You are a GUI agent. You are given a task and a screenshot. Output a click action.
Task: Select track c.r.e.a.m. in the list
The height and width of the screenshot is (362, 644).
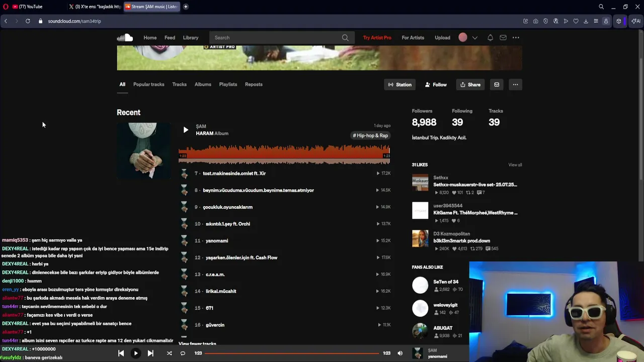point(215,275)
